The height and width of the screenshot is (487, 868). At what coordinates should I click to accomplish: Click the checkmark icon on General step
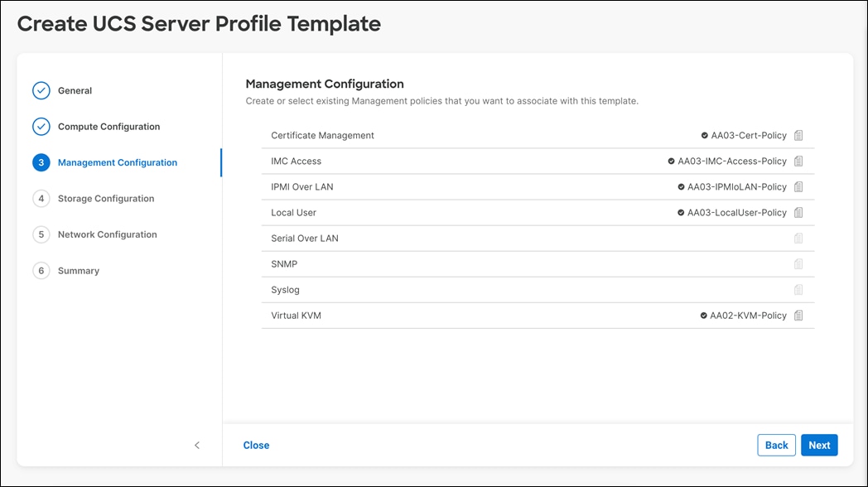[41, 90]
